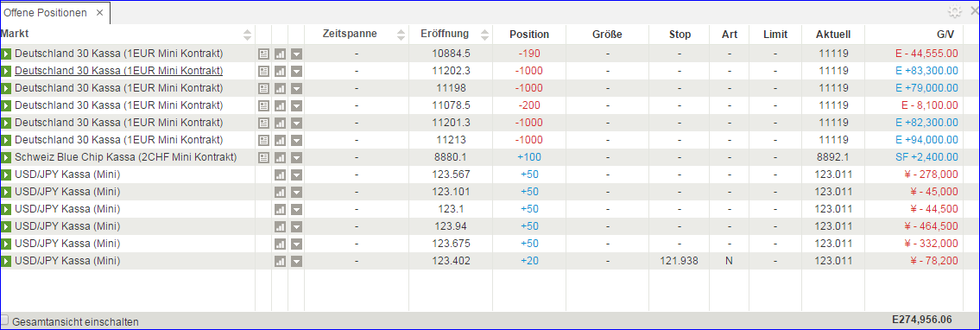
Task: Click the Art column header
Action: click(729, 35)
